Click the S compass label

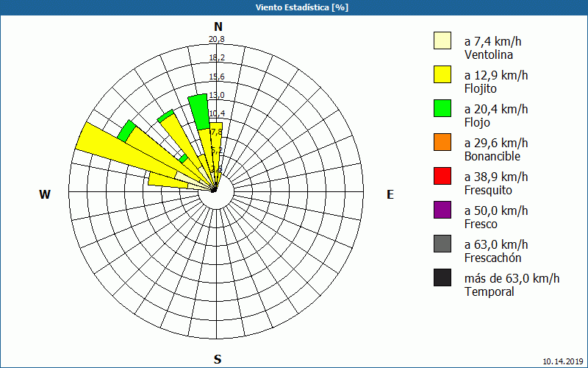218,359
